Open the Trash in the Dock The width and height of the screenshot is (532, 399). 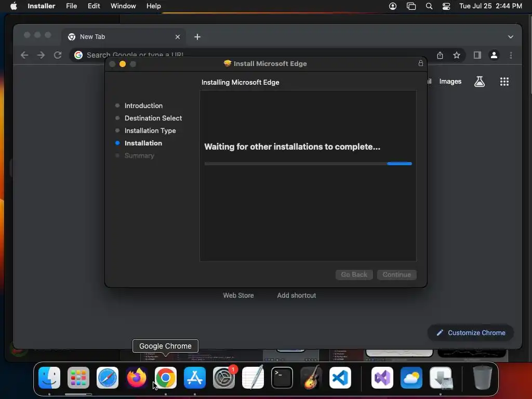(483, 378)
